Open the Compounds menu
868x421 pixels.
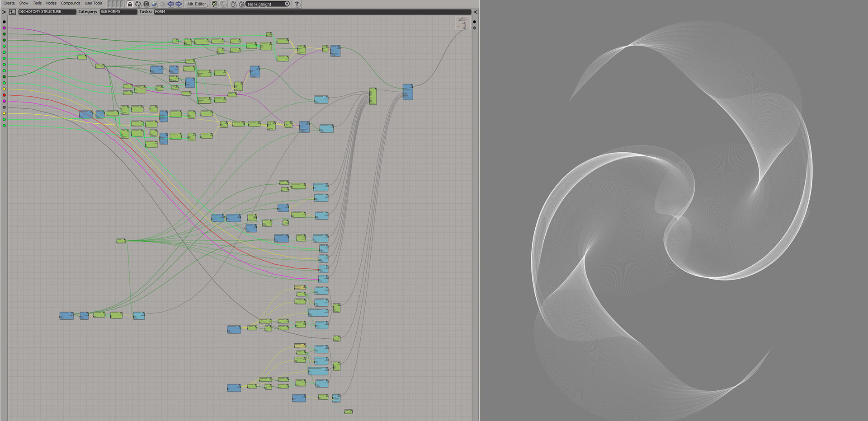click(71, 3)
